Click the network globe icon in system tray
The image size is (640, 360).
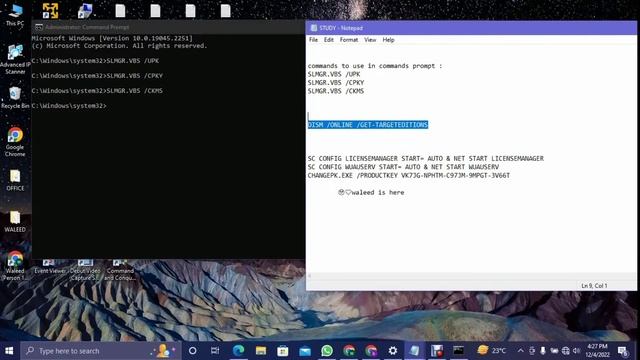(566, 351)
